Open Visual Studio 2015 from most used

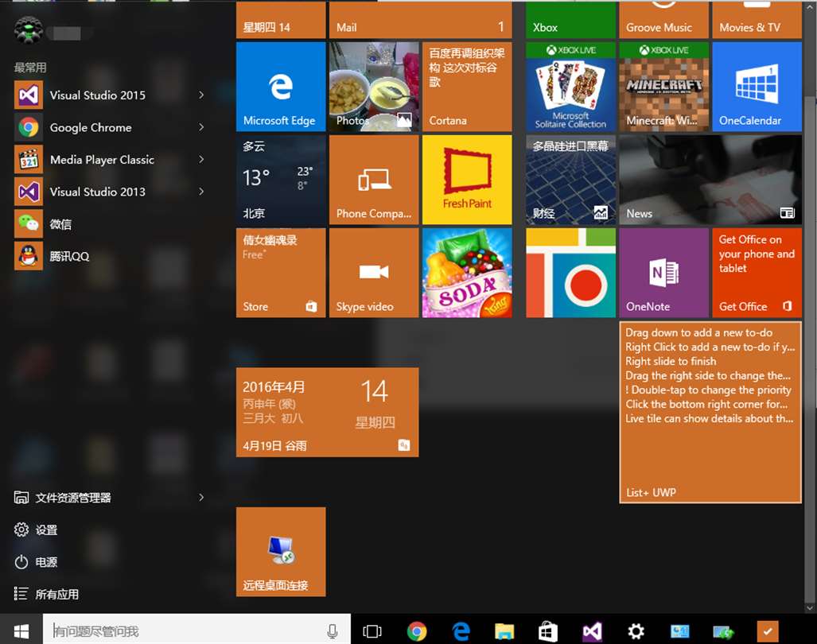pos(110,95)
